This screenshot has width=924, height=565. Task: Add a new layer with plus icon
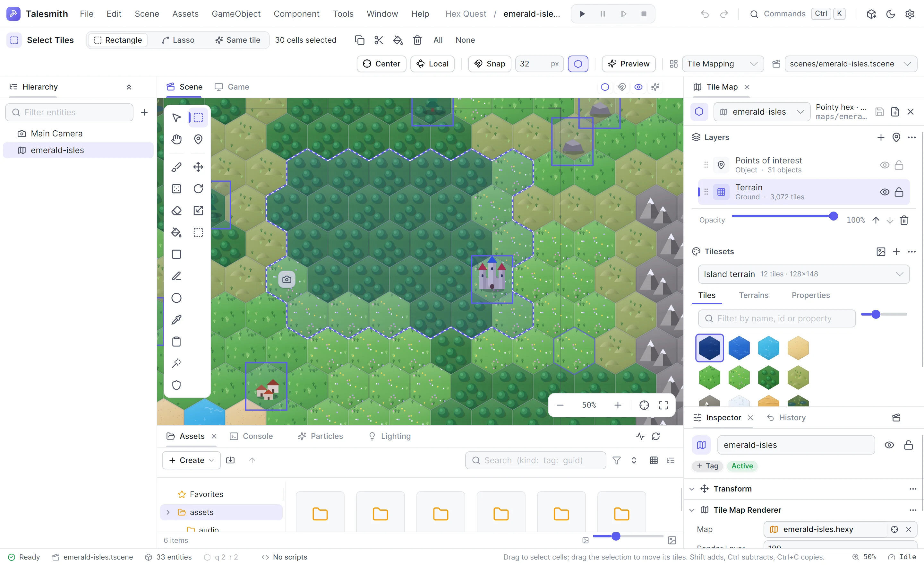click(x=881, y=137)
